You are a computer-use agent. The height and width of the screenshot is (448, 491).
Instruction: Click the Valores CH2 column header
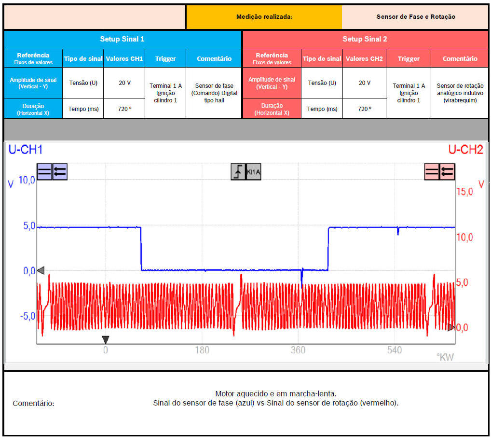pos(364,58)
